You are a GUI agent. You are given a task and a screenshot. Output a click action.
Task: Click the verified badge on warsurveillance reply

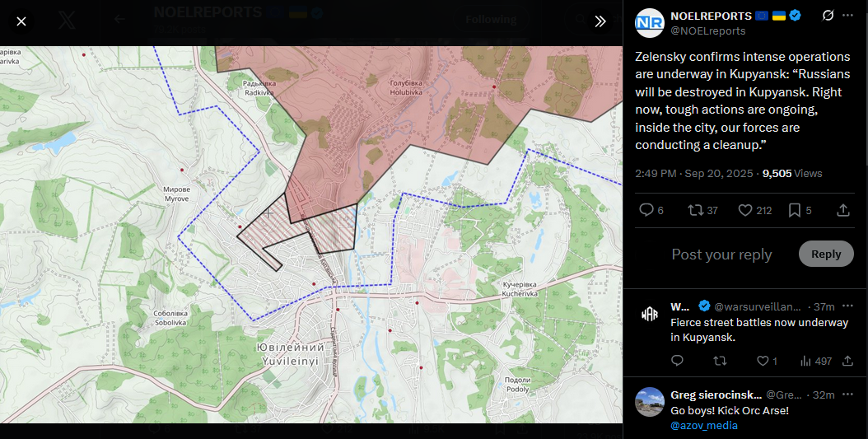tap(704, 306)
